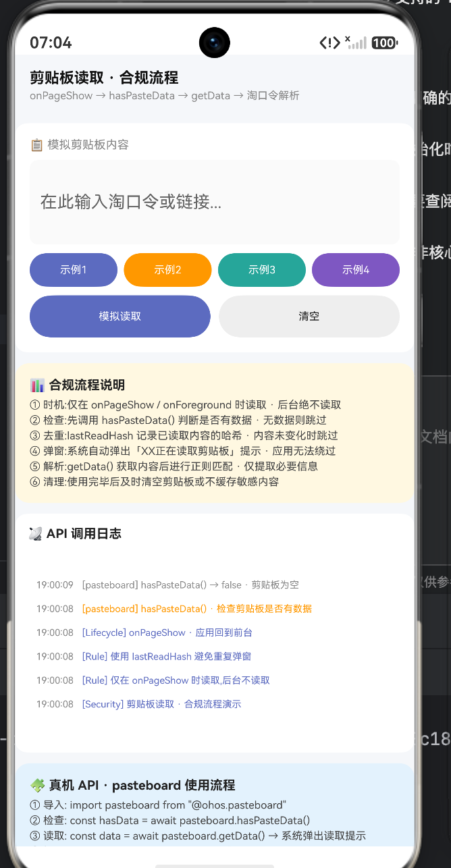Screen dimensions: 451x868
Task: Load sample 示例1
Action: (74, 270)
